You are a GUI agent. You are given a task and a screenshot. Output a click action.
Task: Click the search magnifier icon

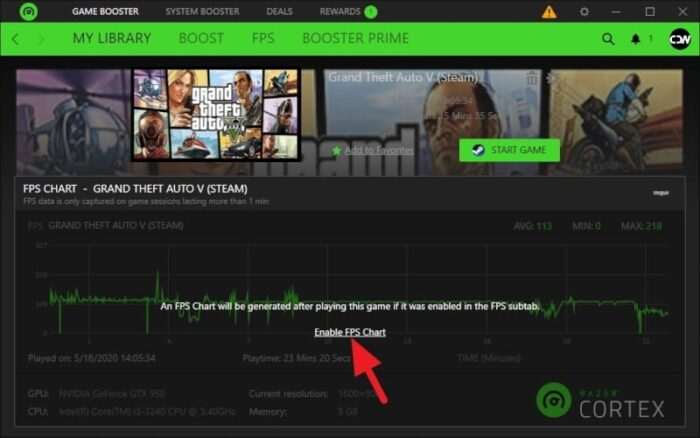pos(608,39)
